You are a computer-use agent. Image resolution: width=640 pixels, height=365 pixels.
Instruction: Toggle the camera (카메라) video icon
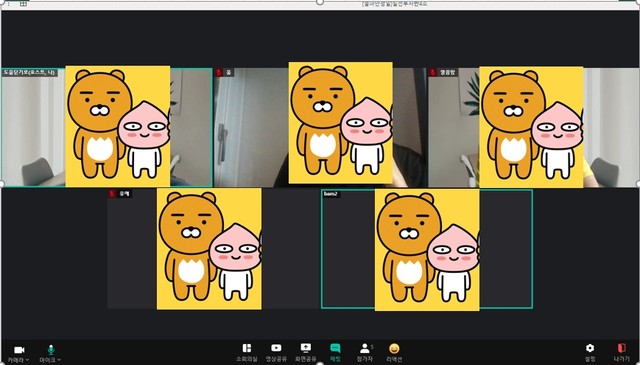(19, 350)
